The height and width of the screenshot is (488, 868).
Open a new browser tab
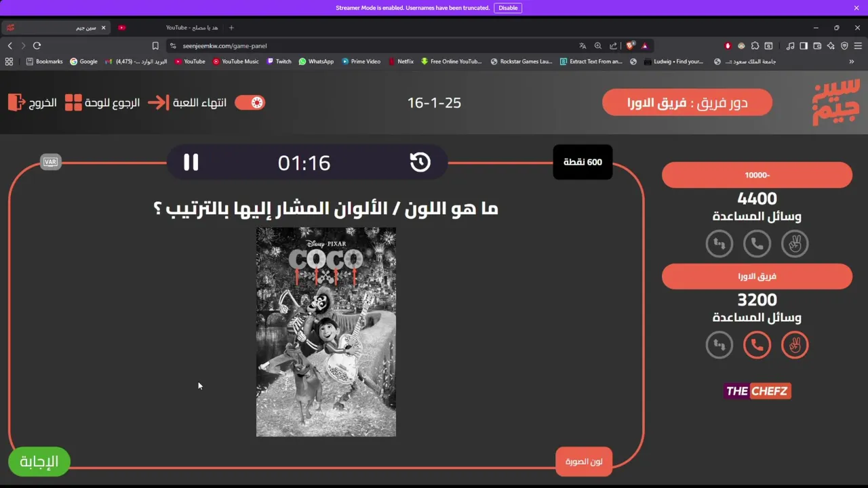point(231,28)
